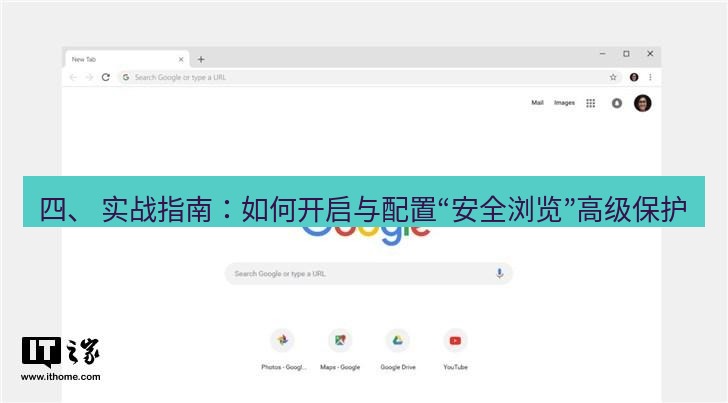
Task: Open Google account profile picture
Action: click(x=643, y=103)
